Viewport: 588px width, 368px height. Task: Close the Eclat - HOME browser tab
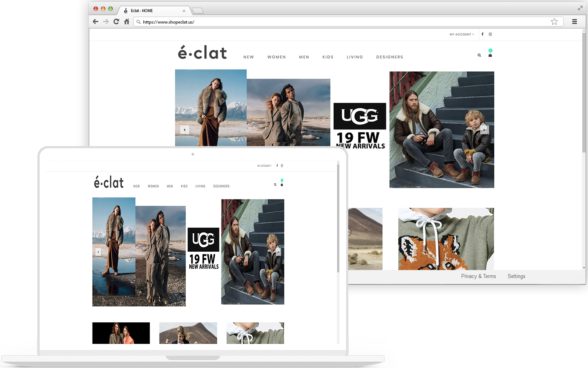pos(184,11)
